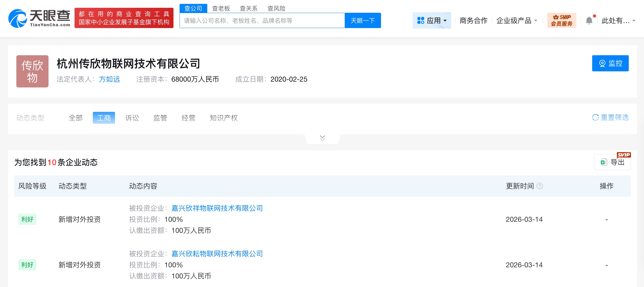The image size is (644, 287).
Task: Open legal representative 方如远 link
Action: pos(109,79)
